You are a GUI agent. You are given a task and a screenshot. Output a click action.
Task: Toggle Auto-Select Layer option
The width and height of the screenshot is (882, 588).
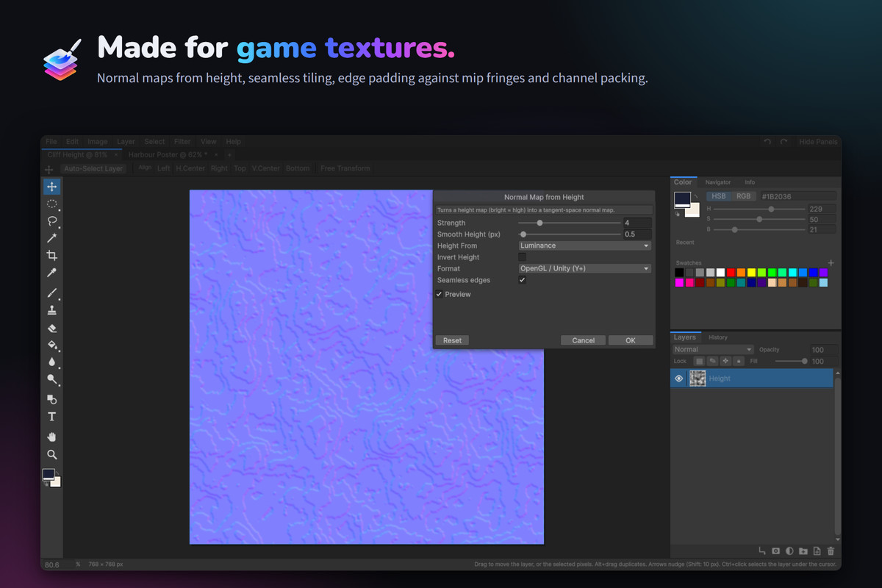point(93,168)
